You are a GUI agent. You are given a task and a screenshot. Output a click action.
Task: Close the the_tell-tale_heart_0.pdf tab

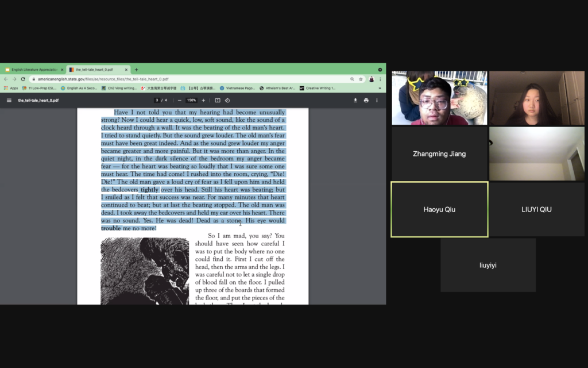coord(126,70)
